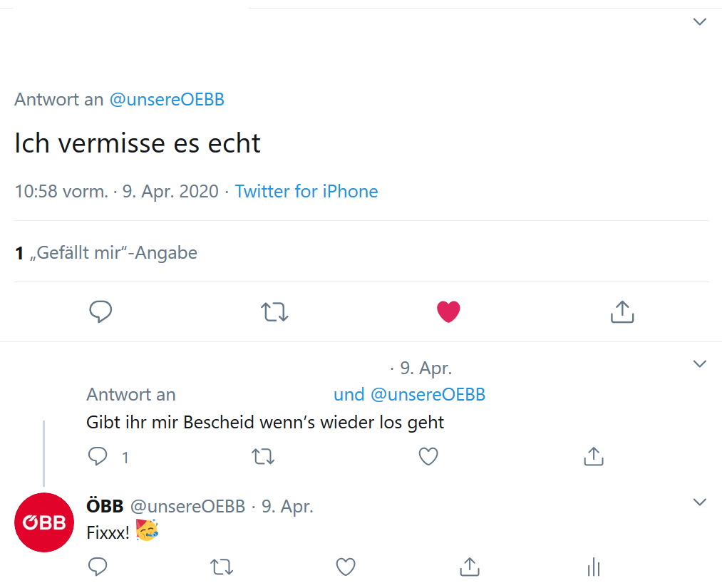Viewport: 722px width, 588px height.
Task: Like the 'Gibt ihr mir Bescheid' reply
Action: (x=428, y=456)
